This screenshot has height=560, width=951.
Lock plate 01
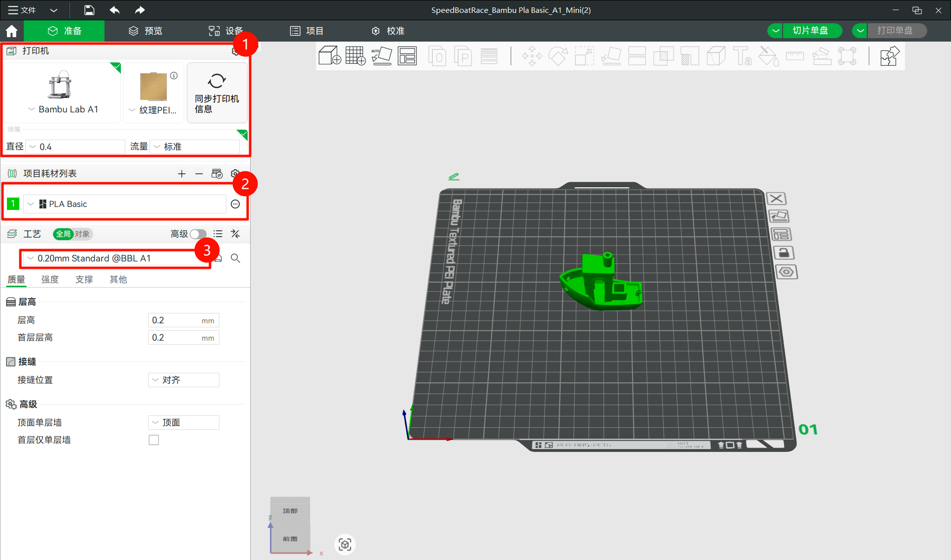(x=784, y=253)
